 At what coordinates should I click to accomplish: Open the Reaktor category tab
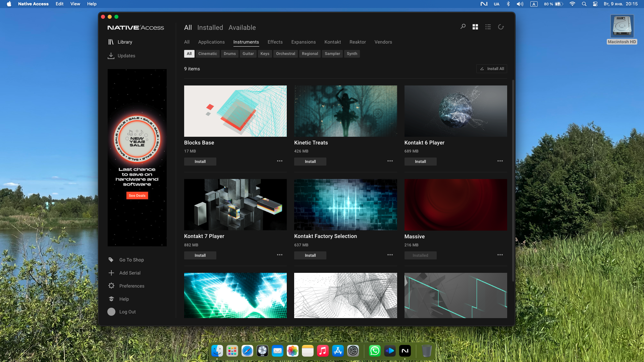pos(358,42)
